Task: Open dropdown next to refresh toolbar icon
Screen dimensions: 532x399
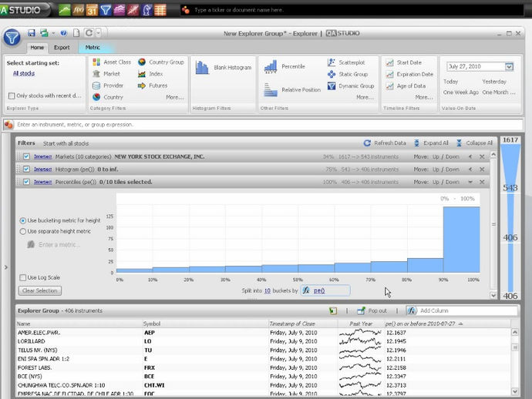Action: click(x=98, y=33)
